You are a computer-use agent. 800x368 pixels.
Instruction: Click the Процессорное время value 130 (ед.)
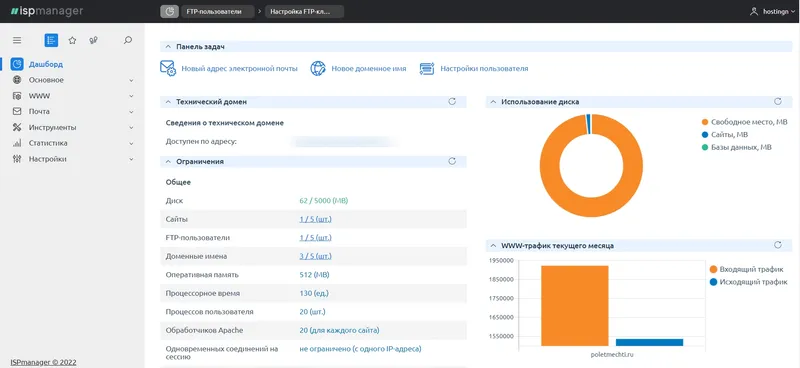click(x=314, y=293)
